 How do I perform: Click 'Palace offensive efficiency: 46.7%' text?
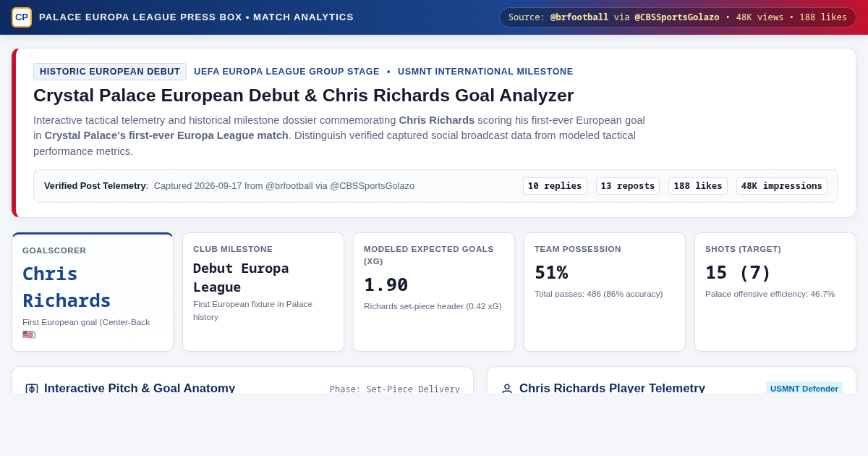coord(770,294)
